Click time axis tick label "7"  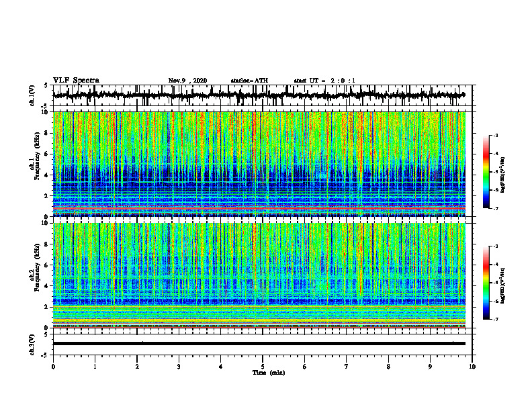pyautogui.click(x=347, y=367)
